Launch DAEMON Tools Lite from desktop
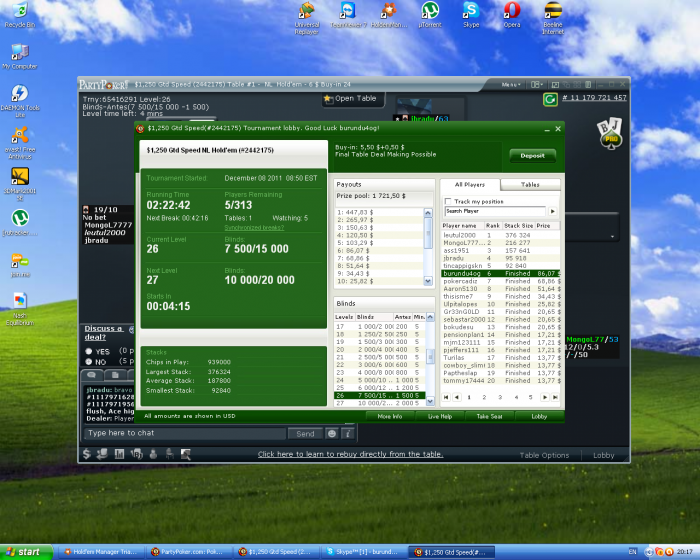The width and height of the screenshot is (700, 560). (20, 101)
